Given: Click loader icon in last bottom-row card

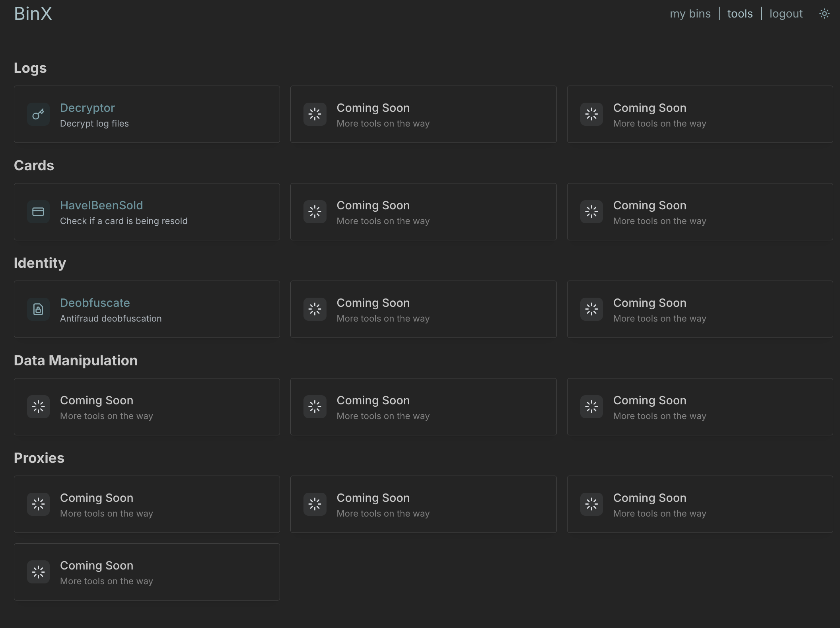Looking at the screenshot, I should [38, 572].
